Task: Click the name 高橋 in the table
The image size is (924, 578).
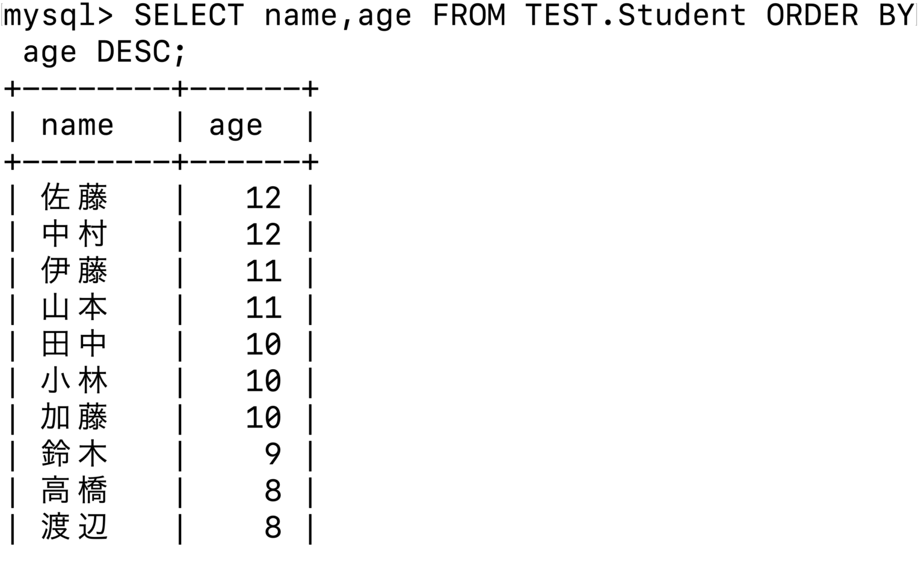Action: coord(75,491)
